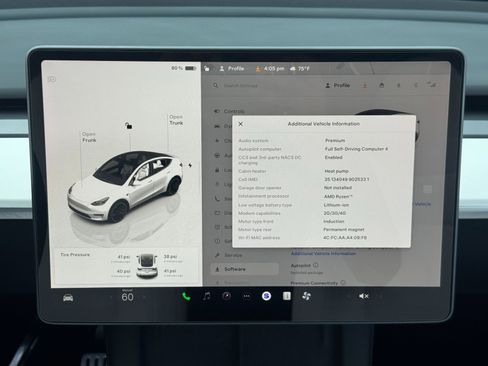The height and width of the screenshot is (366, 488).
Task: Tap the 'Lithium-ion' battery type value
Action: tap(336, 205)
